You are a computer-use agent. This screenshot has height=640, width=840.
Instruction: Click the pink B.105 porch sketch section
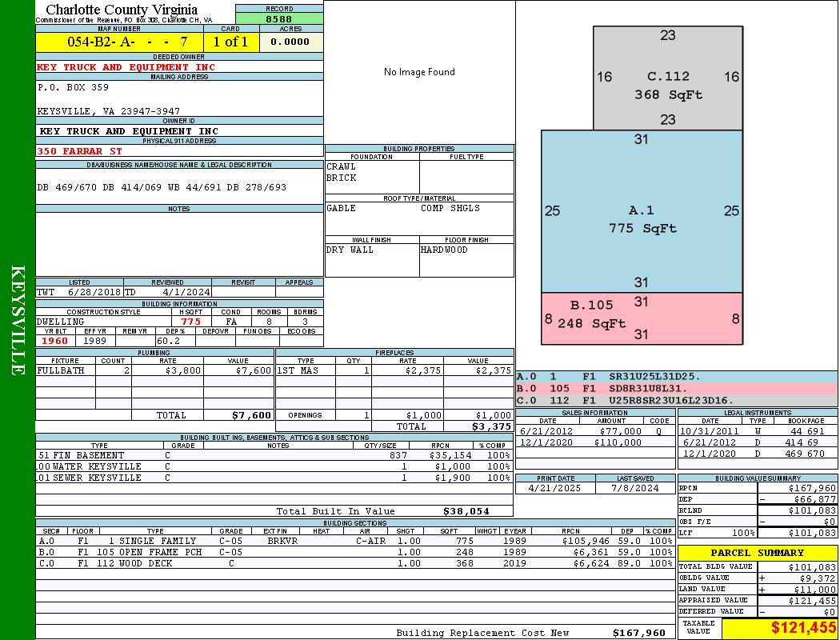point(642,318)
